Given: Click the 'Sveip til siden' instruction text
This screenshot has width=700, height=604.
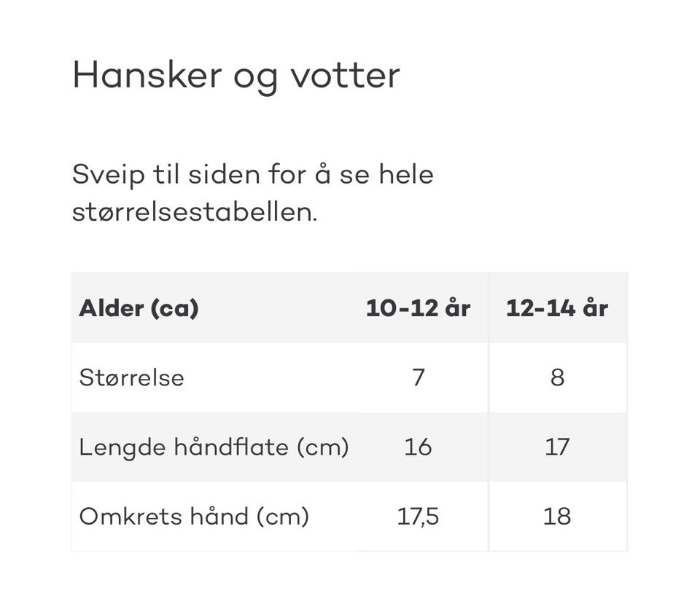Looking at the screenshot, I should point(252,176).
